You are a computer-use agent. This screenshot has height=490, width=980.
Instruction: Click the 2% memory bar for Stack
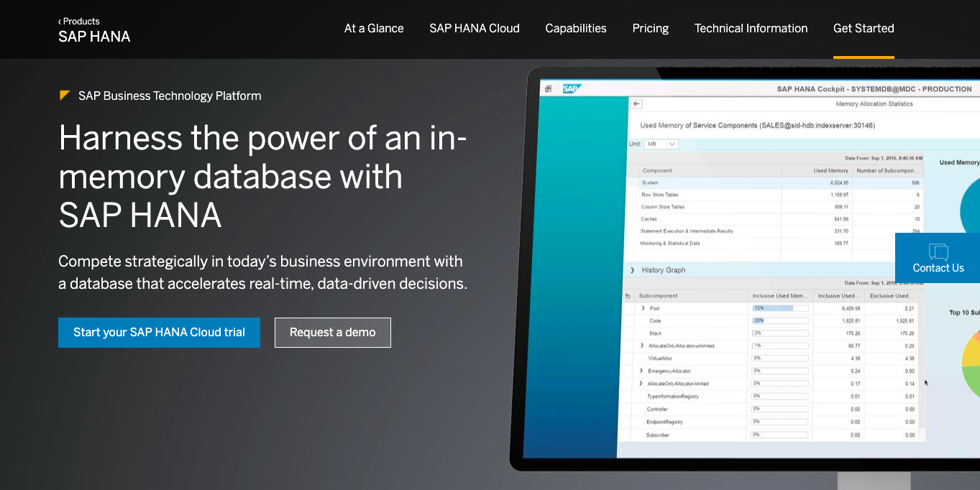[x=780, y=333]
